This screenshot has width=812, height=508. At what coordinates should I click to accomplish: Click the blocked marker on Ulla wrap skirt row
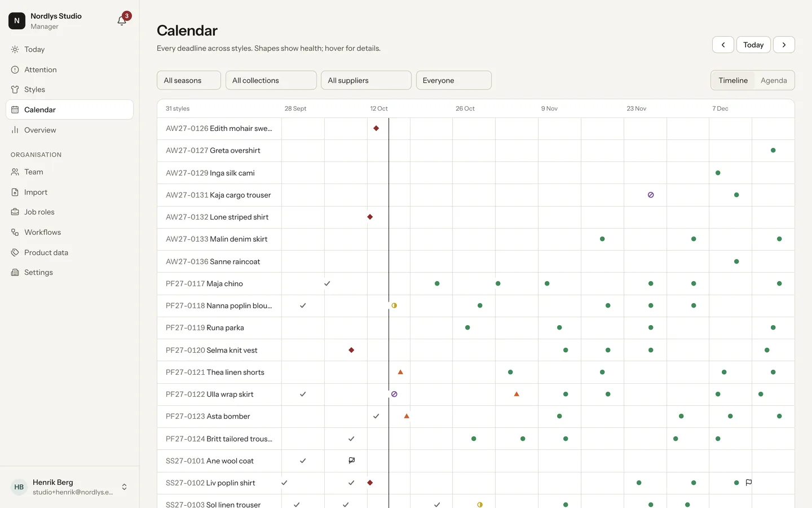(394, 394)
